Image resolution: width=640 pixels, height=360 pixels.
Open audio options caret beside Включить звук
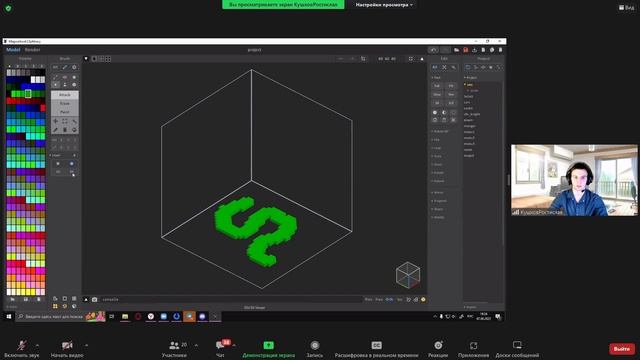[37, 345]
